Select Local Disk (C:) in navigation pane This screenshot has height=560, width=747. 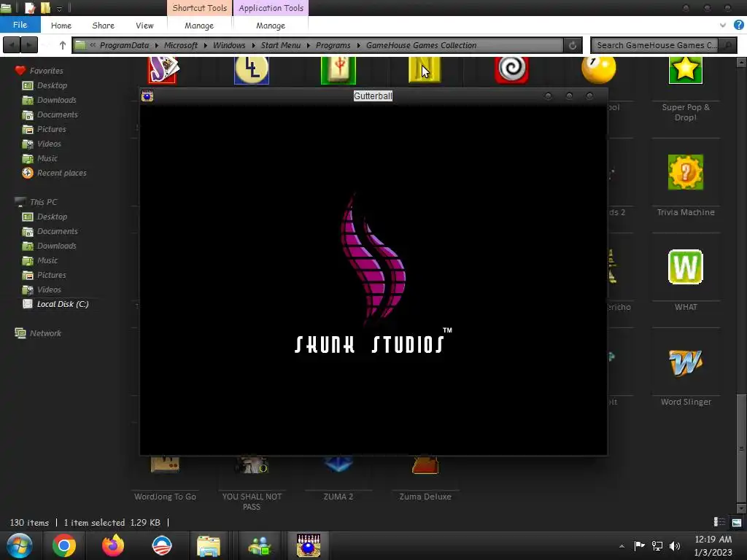click(63, 304)
